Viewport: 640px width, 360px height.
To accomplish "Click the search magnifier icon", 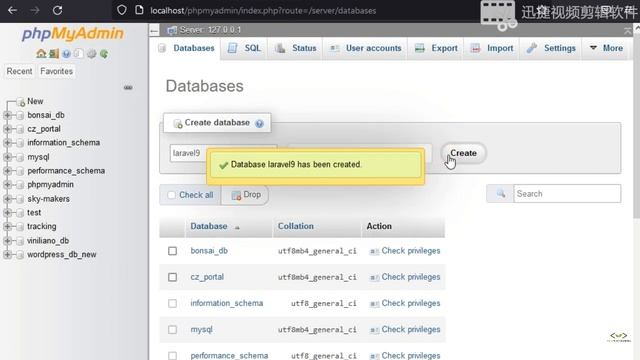I will coord(500,194).
